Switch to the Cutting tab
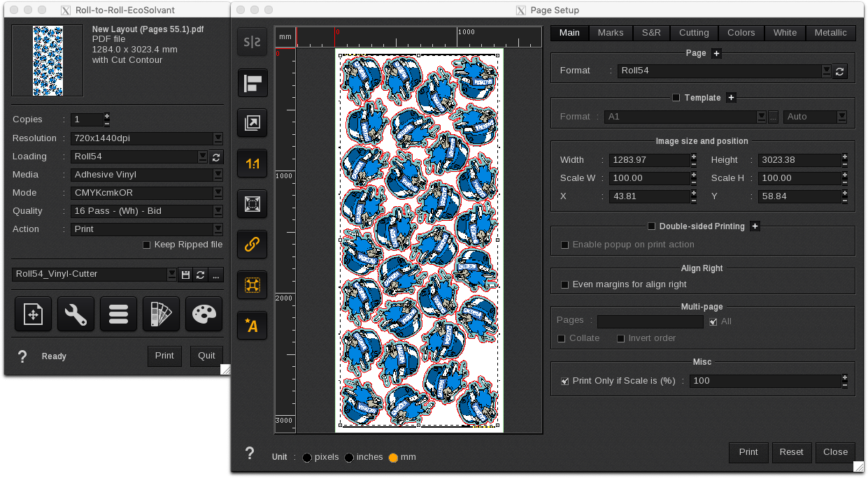 [x=694, y=33]
